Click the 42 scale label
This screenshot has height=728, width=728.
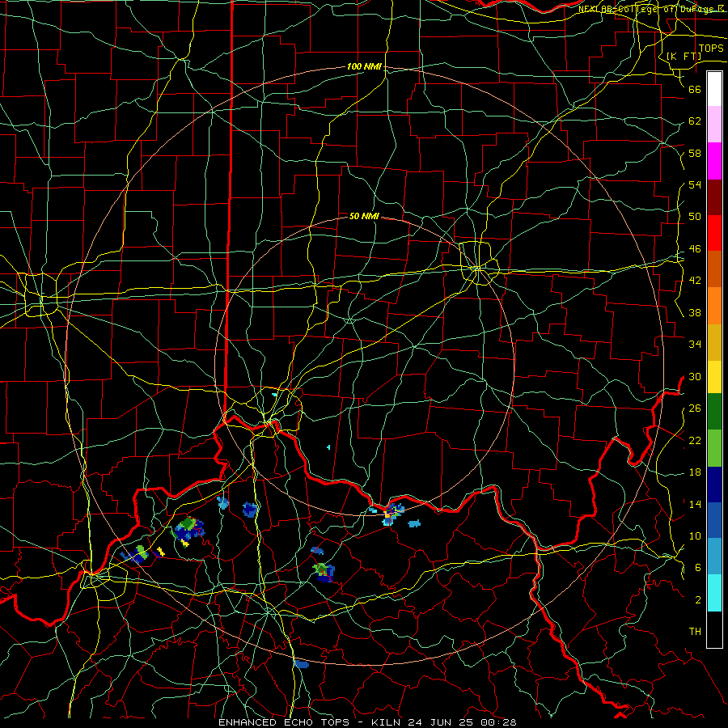pos(695,281)
